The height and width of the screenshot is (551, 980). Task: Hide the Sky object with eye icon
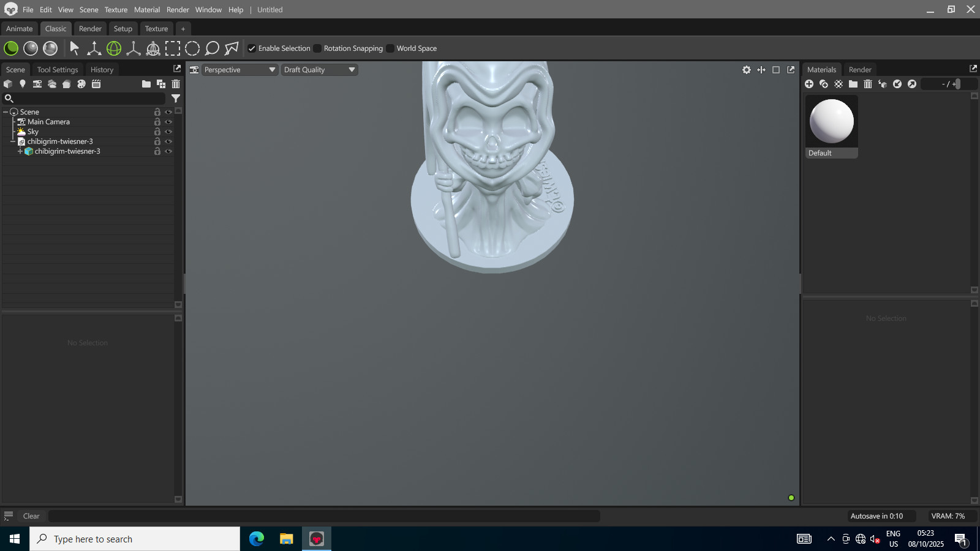168,132
